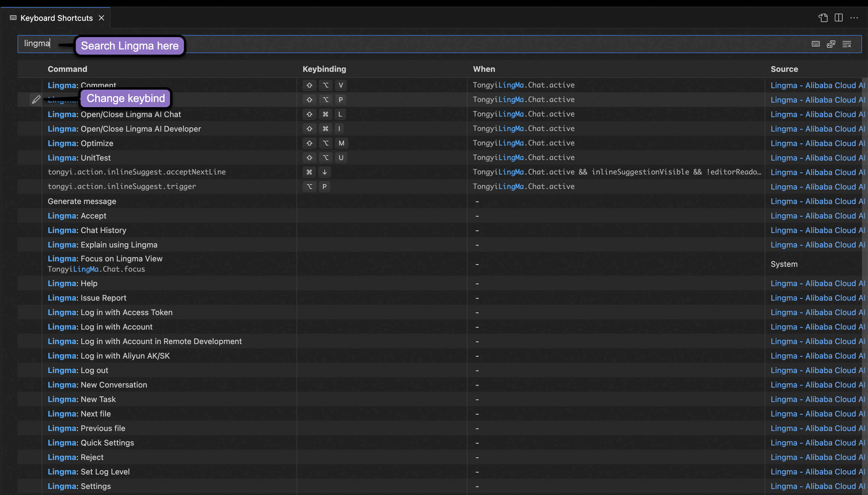Focus the search field containing lingma
Image resolution: width=868 pixels, height=495 pixels.
(x=439, y=44)
